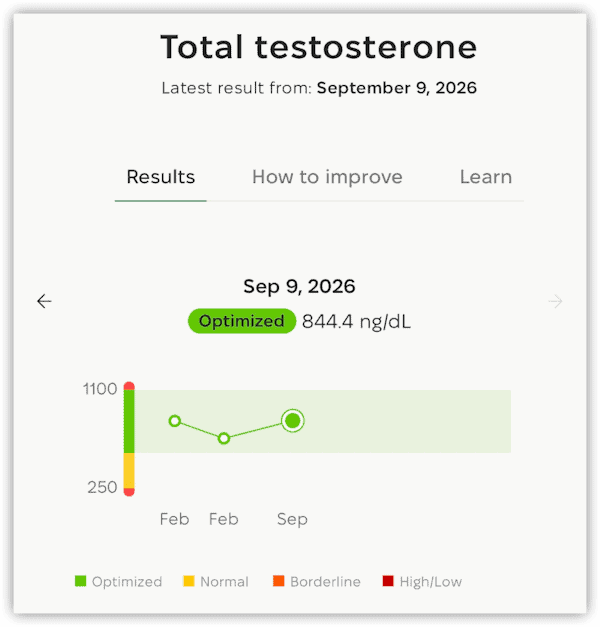Select the highlighted Sep data point
The width and height of the screenshot is (600, 627).
(293, 421)
